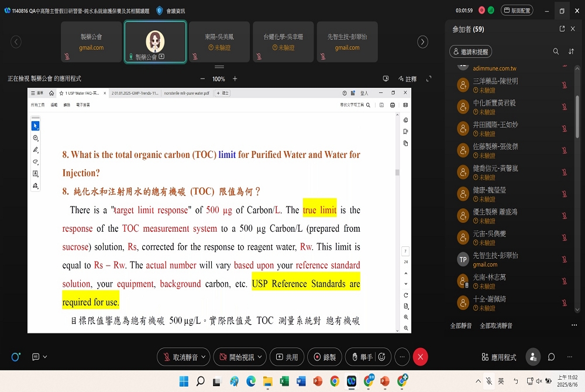Image resolution: width=585 pixels, height=392 pixels.
Task: Toggle unmute (取消靜音) microphone
Action: (181, 357)
